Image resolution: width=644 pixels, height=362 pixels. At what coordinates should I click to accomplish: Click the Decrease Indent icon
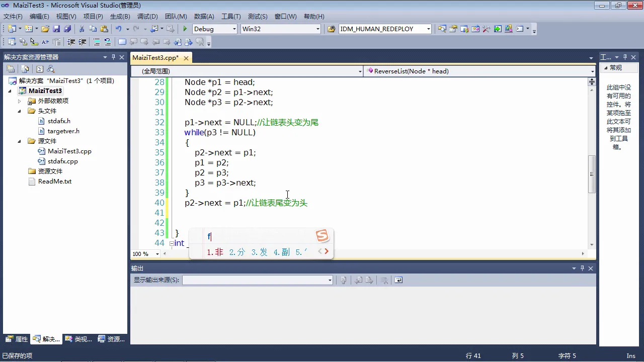click(x=71, y=42)
